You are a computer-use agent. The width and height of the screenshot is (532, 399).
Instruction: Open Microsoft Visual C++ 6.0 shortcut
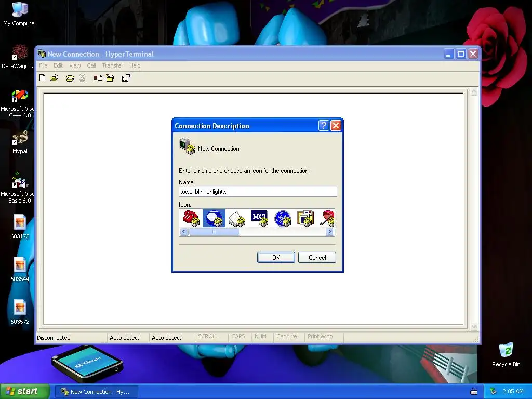18,104
